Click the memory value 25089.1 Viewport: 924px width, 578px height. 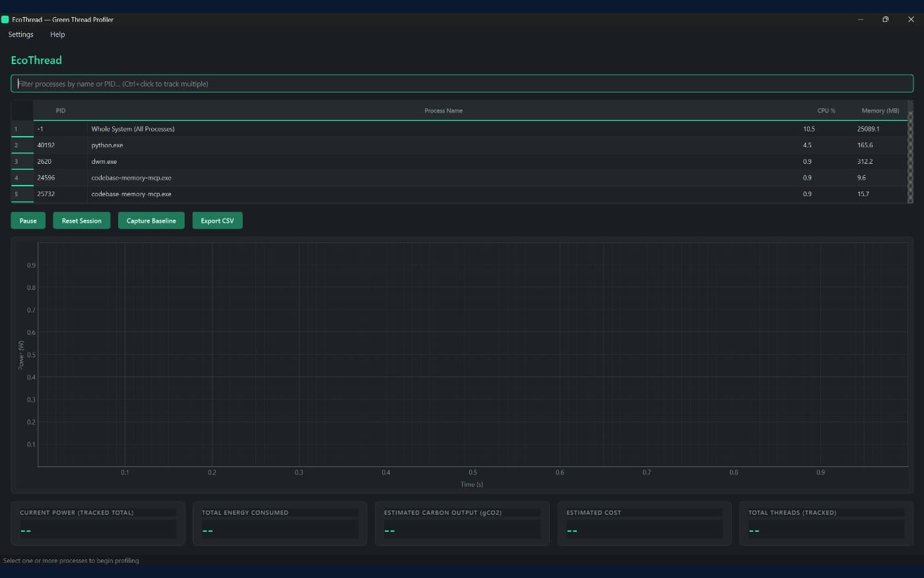click(868, 129)
